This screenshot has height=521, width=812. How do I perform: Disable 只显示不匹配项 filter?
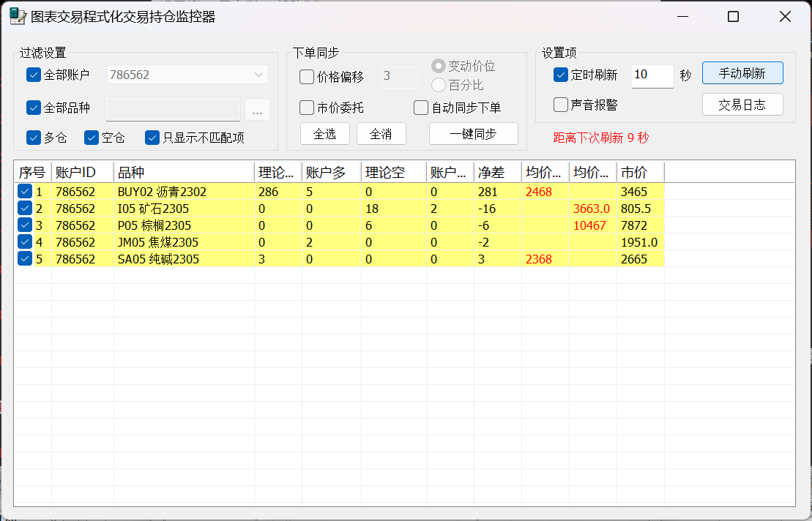click(x=152, y=138)
